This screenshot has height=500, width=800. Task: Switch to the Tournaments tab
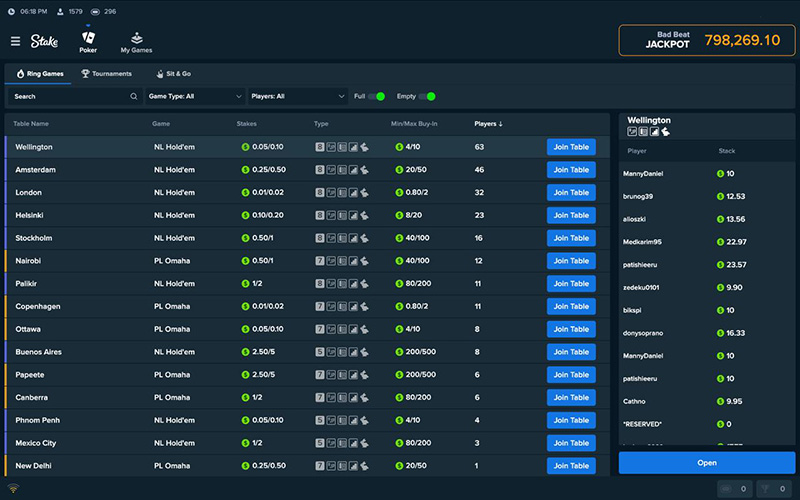pos(106,74)
